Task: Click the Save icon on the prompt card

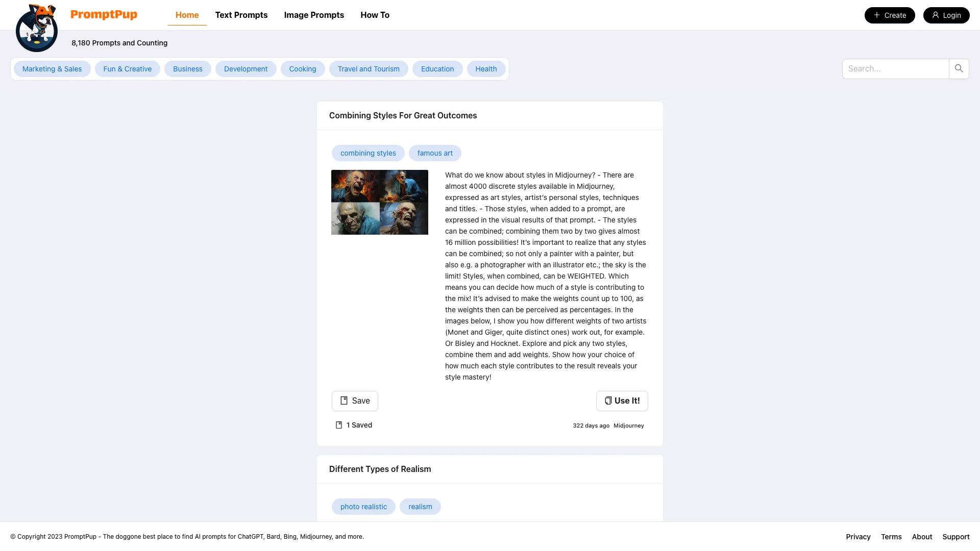Action: point(344,400)
